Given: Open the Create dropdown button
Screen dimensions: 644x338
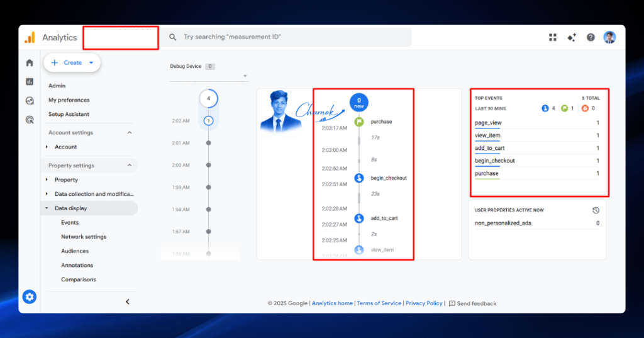Looking at the screenshot, I should click(x=72, y=63).
